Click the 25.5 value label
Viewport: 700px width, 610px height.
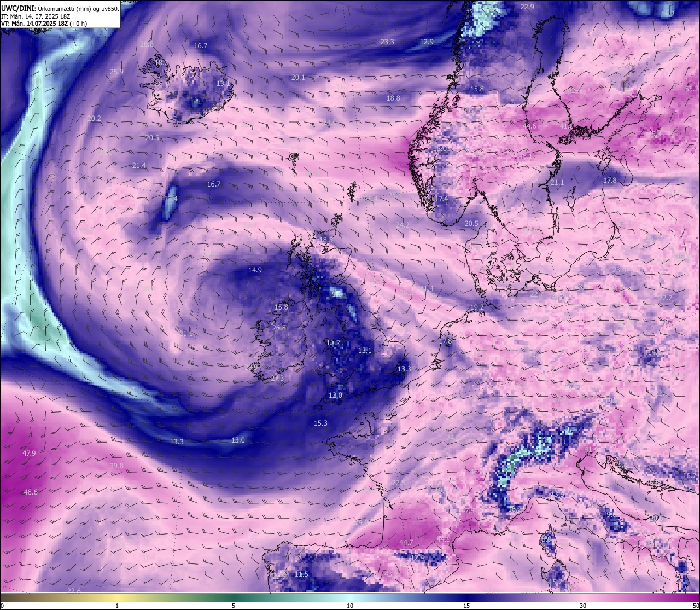(395, 195)
